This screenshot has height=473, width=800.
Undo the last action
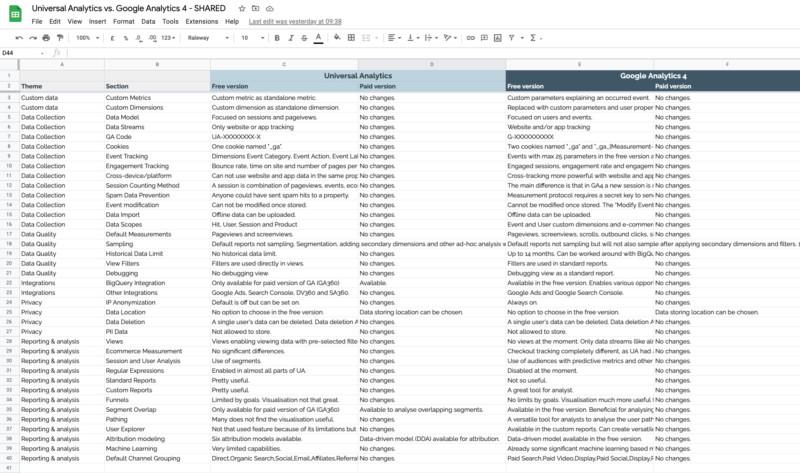click(x=19, y=38)
